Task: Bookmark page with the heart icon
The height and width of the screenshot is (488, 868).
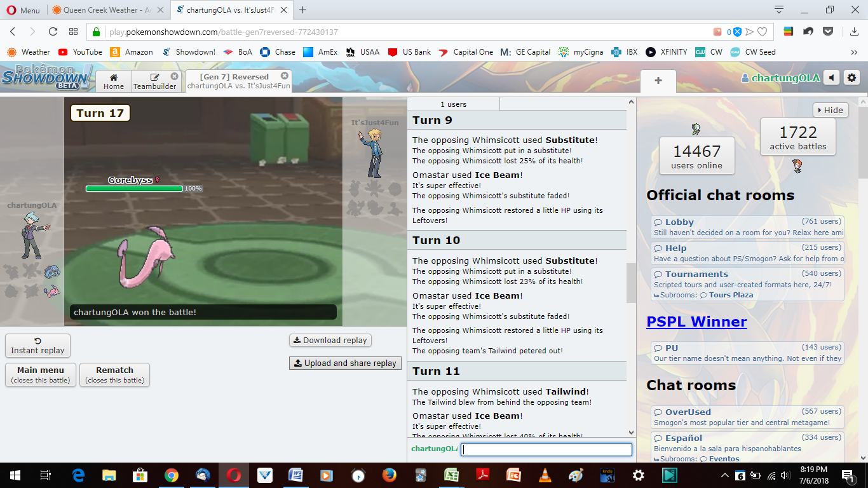Action: click(762, 32)
